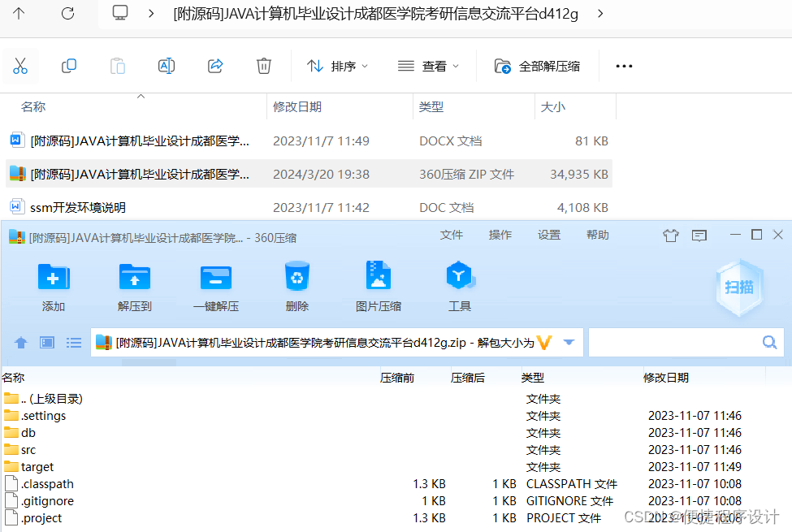Switch to list view in 360压缩
Image resolution: width=792 pixels, height=532 pixels.
[74, 342]
